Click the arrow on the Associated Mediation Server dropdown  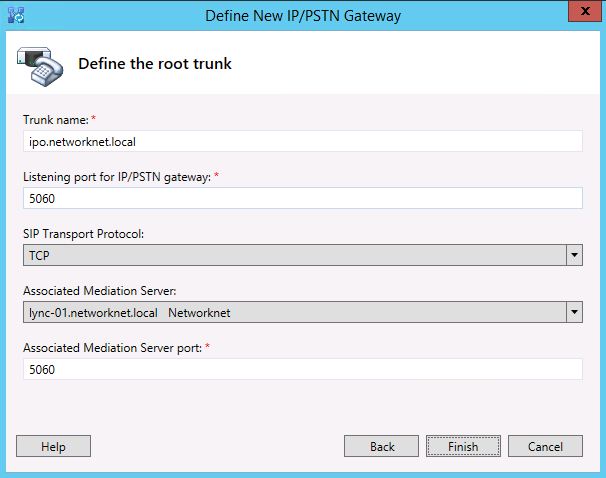(574, 313)
